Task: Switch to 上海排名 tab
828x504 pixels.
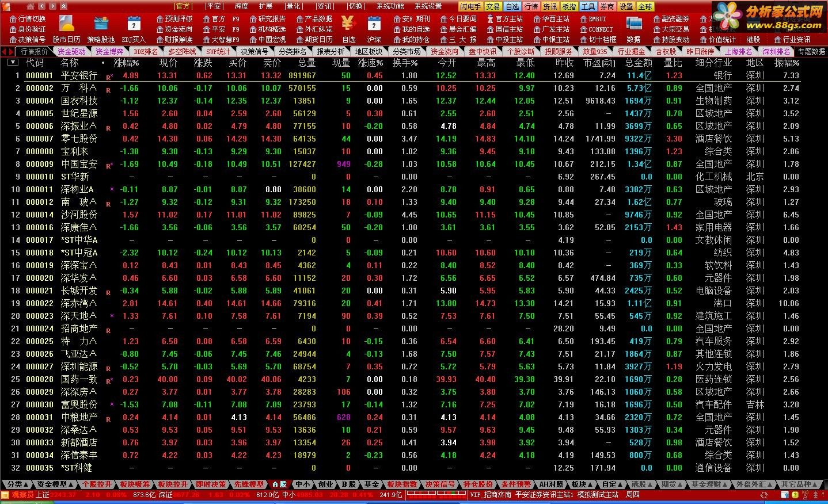Action: click(738, 52)
